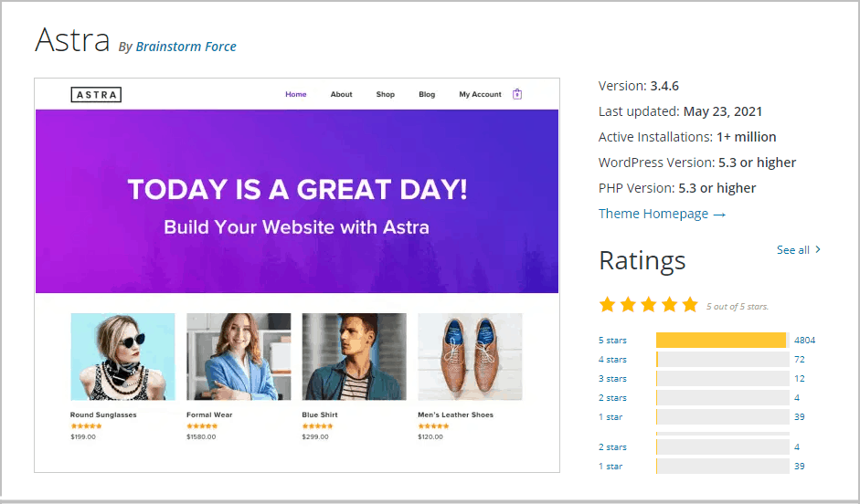Select the Shop menu item in the preview

click(x=386, y=94)
